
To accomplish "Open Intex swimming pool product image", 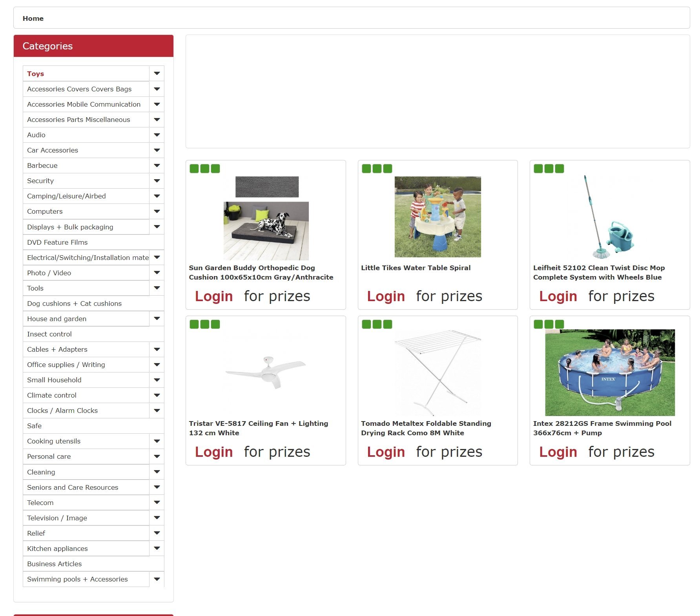I will [x=610, y=373].
